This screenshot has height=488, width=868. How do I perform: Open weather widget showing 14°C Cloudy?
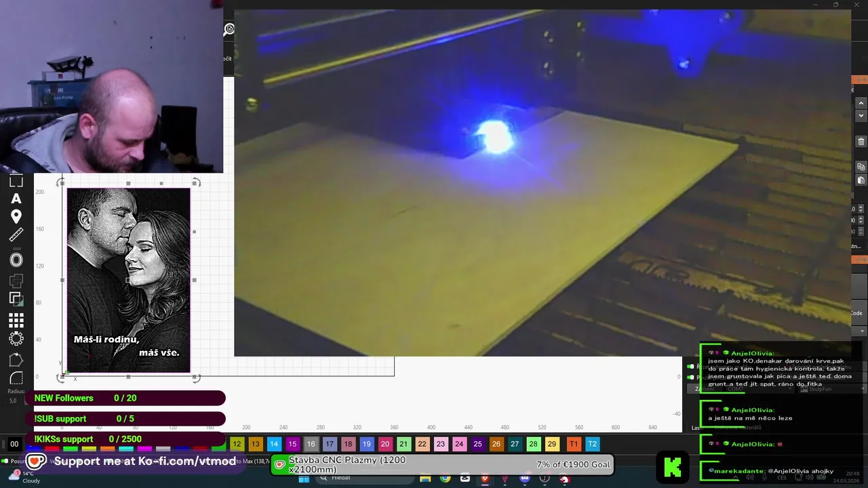point(24,477)
